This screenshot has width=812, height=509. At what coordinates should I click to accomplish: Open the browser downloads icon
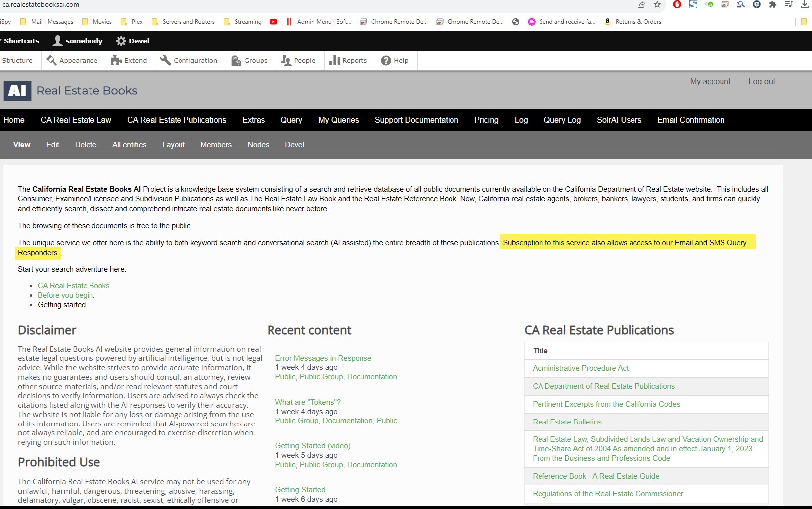coord(805,4)
